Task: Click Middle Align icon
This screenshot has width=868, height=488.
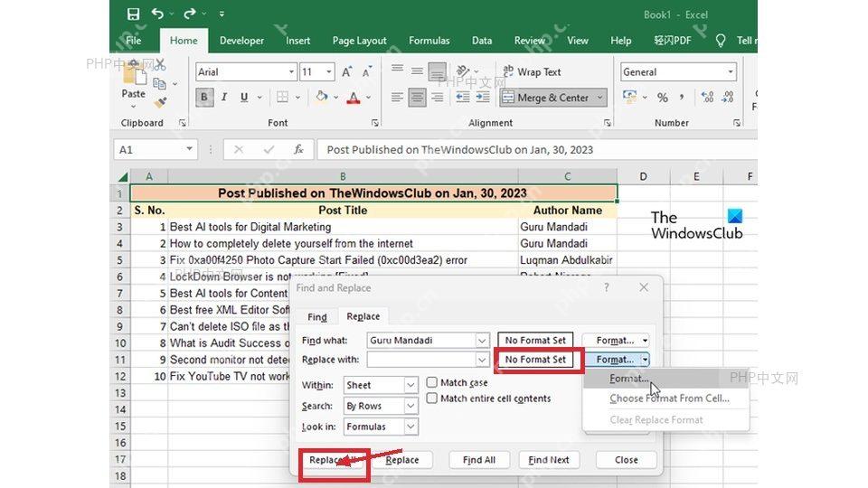Action: click(x=417, y=70)
